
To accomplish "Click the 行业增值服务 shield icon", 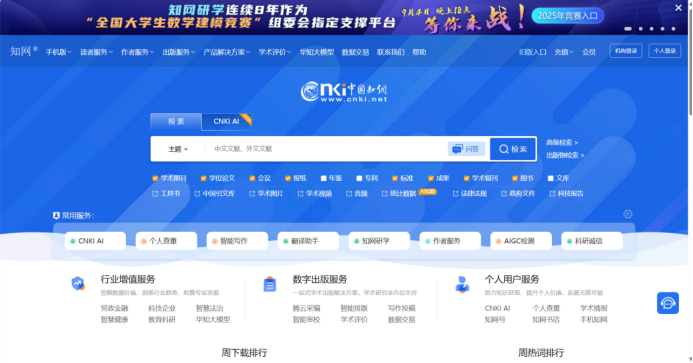I will 78,283.
